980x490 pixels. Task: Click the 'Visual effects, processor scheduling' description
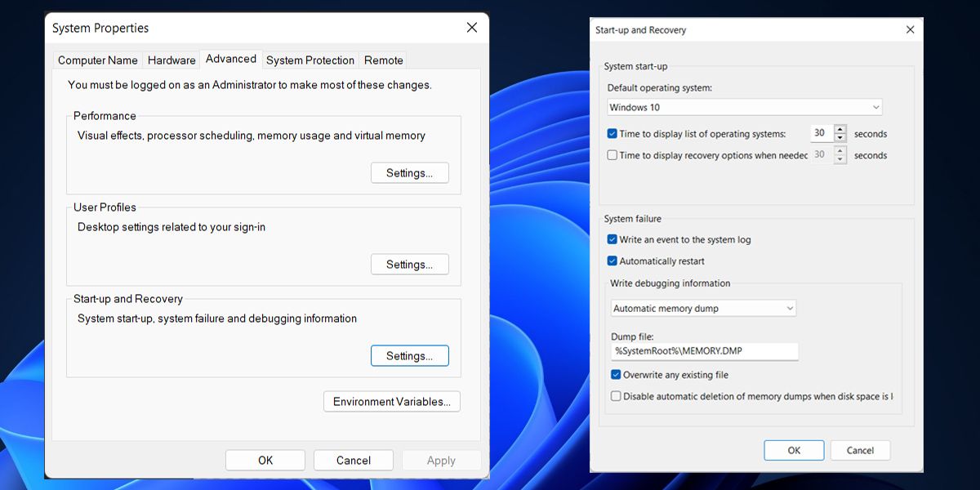click(x=252, y=136)
